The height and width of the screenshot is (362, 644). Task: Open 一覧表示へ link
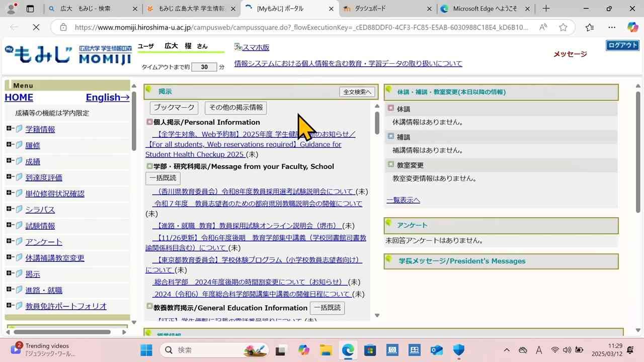pyautogui.click(x=403, y=200)
